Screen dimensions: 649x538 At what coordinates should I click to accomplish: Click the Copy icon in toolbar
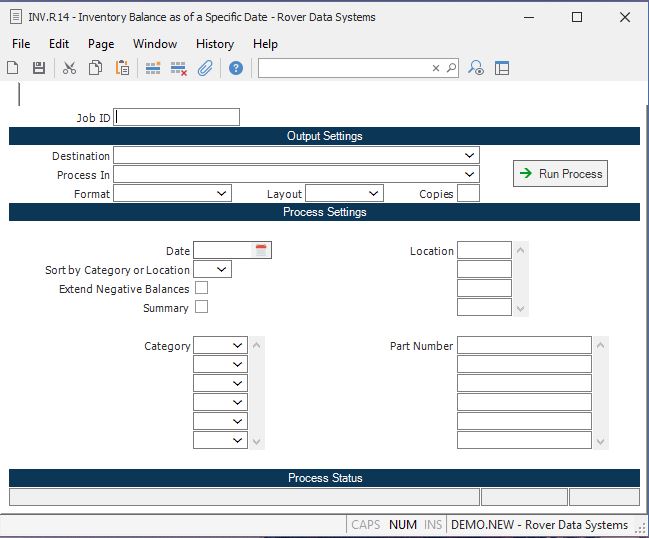(95, 68)
